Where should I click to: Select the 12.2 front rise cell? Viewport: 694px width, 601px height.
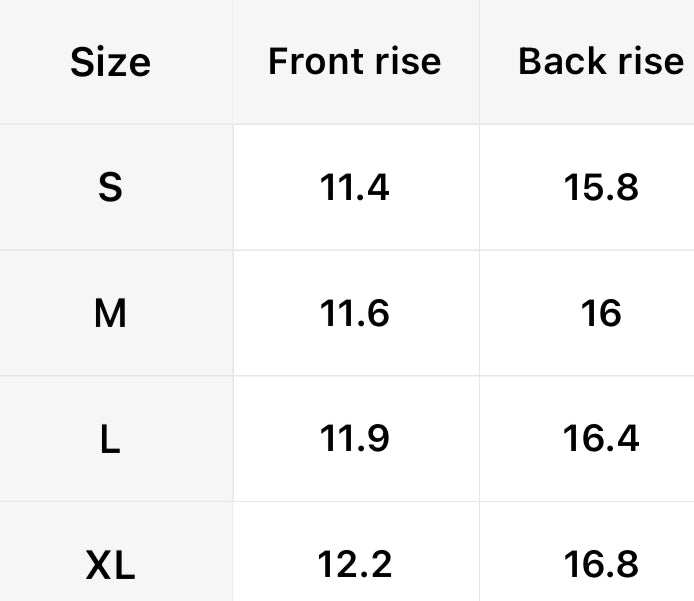[354, 566]
